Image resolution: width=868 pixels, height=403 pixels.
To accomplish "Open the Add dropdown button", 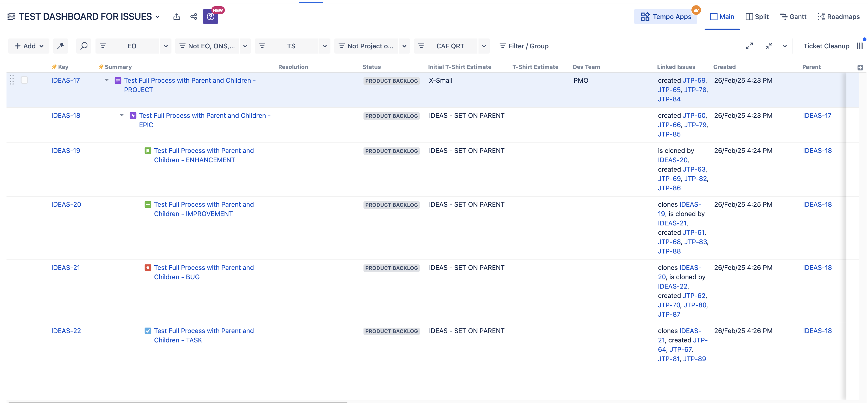I will [x=29, y=46].
